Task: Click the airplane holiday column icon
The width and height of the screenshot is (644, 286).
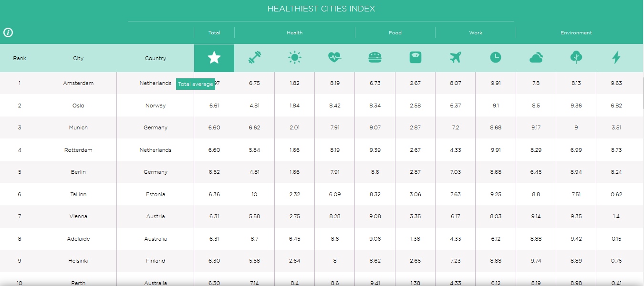Action: click(456, 58)
